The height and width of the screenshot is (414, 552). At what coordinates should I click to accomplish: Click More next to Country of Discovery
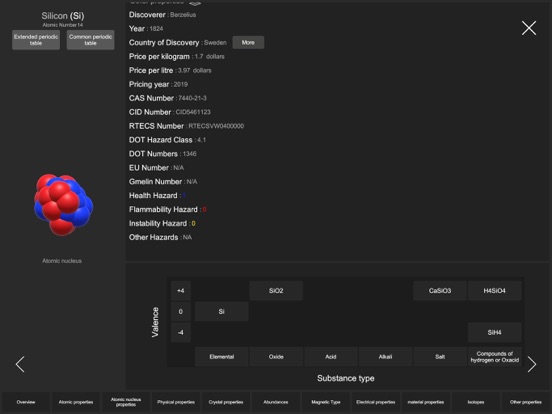(x=248, y=43)
